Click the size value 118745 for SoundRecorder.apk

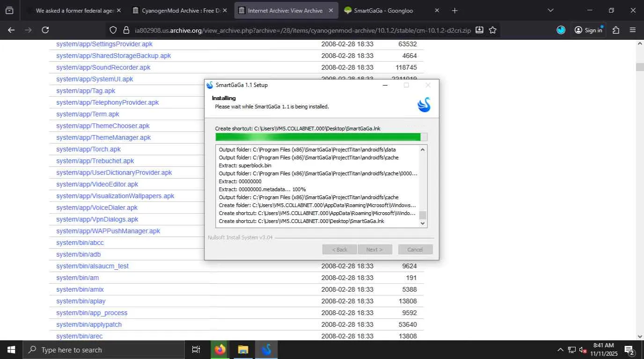point(406,67)
